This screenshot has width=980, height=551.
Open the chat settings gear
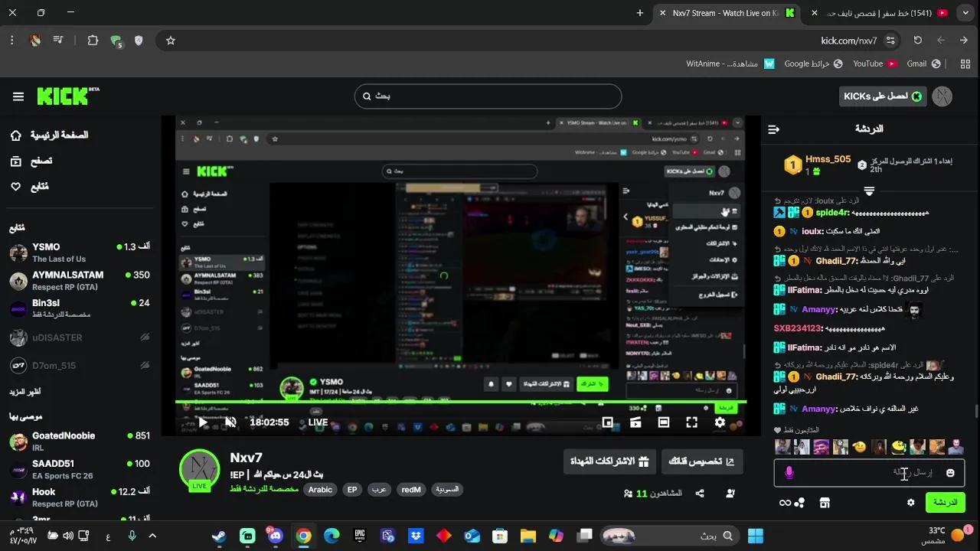coord(910,503)
